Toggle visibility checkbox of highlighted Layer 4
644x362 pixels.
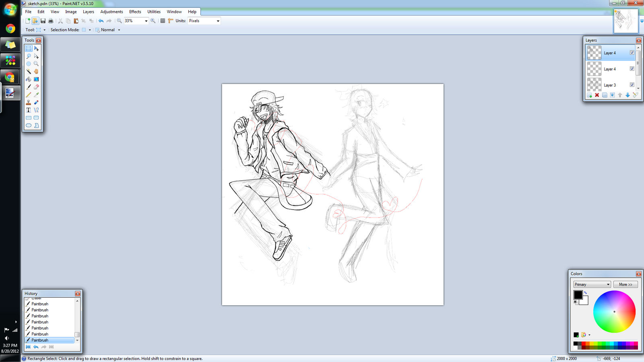632,53
